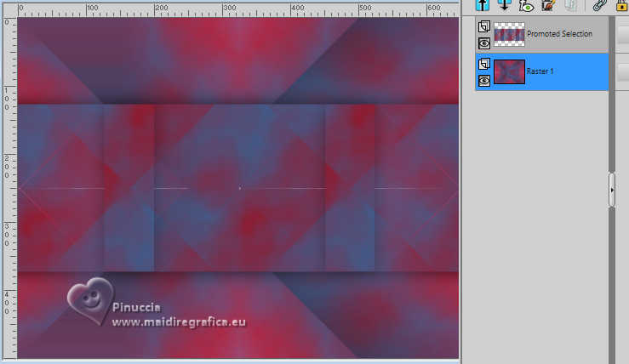Collapse the layers palette side handle
The height and width of the screenshot is (364, 629).
click(x=612, y=190)
